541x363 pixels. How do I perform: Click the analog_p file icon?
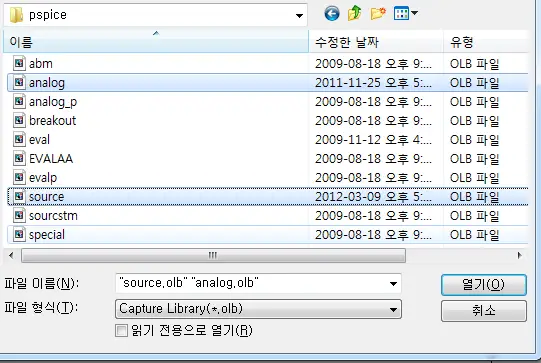tap(19, 101)
